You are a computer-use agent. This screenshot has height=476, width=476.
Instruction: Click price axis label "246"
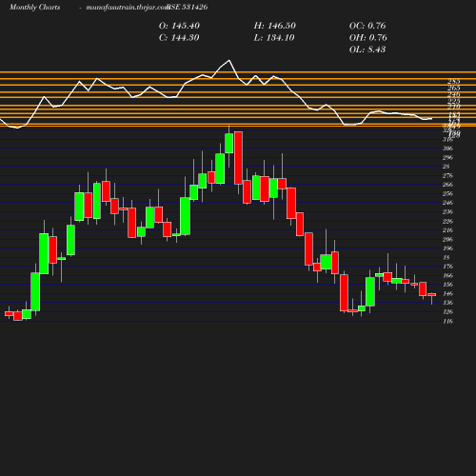coord(447,203)
